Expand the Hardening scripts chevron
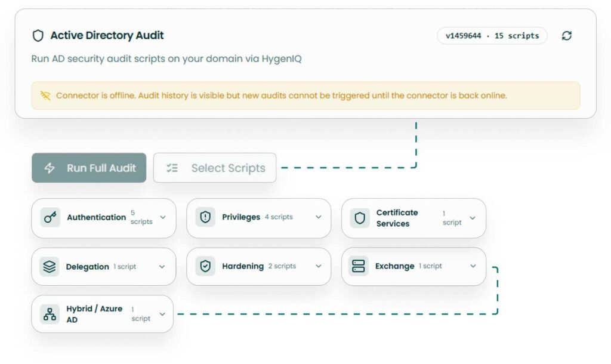The height and width of the screenshot is (364, 611). tap(319, 266)
